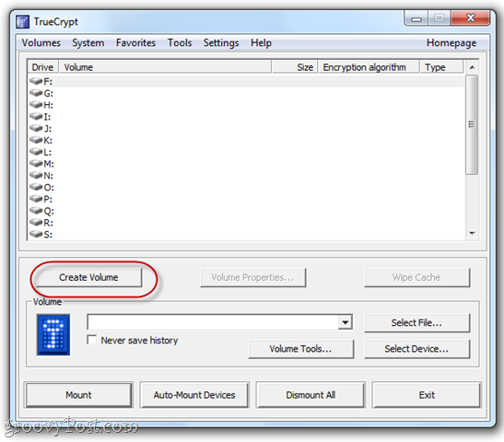Image resolution: width=504 pixels, height=442 pixels.
Task: Click the S: drive icon
Action: 36,234
